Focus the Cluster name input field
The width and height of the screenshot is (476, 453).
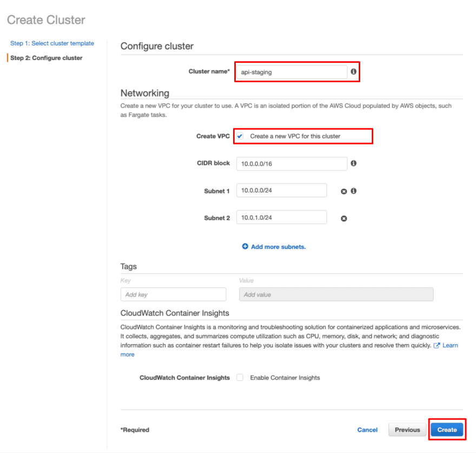pos(292,72)
